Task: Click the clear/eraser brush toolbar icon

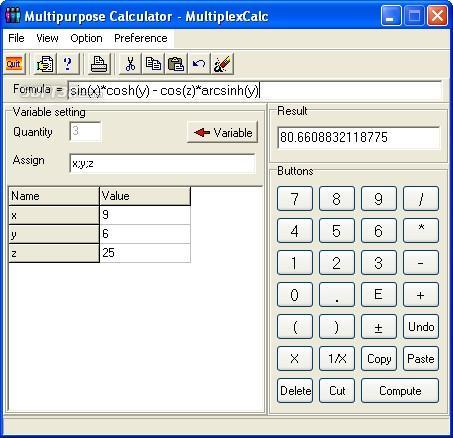Action: tap(222, 64)
